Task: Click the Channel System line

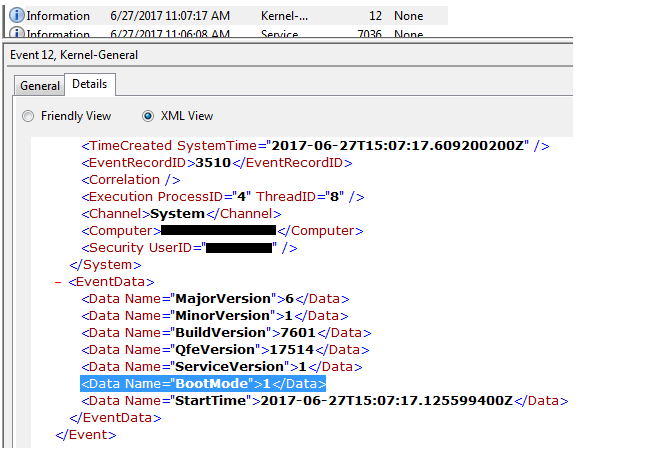Action: coord(181,214)
